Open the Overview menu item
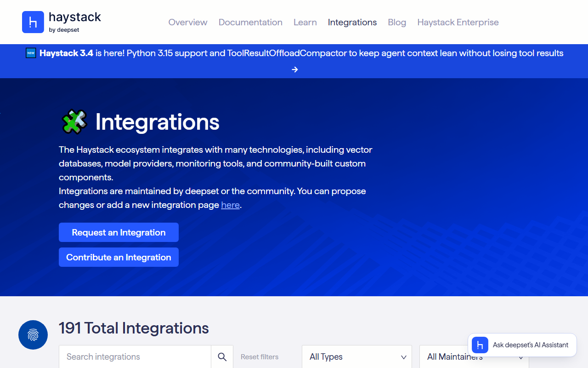 tap(188, 22)
